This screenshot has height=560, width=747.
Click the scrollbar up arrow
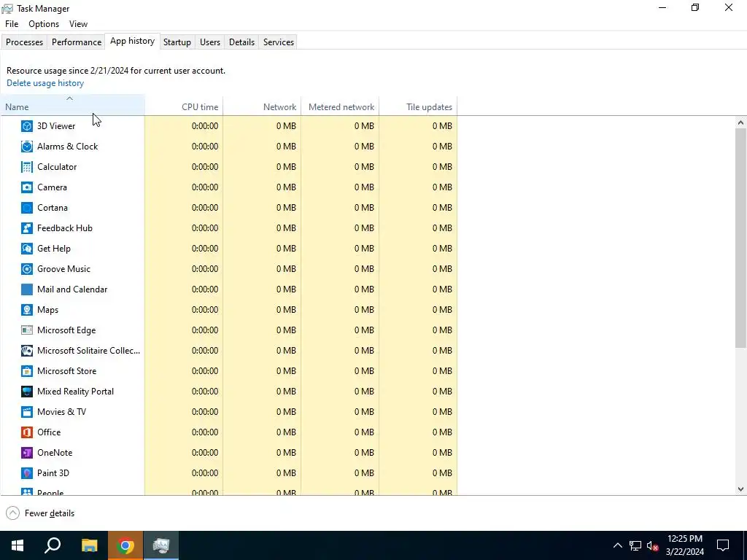coord(740,122)
